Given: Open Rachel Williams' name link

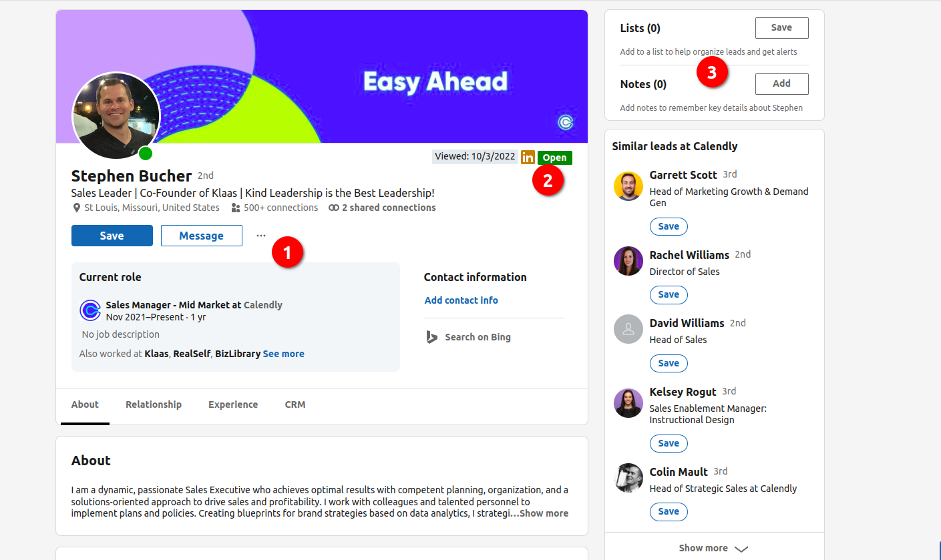Looking at the screenshot, I should click(x=689, y=255).
